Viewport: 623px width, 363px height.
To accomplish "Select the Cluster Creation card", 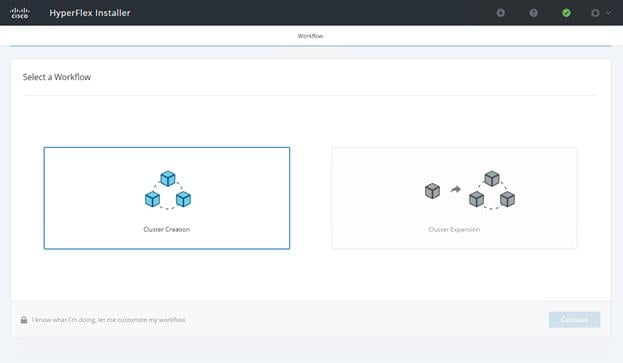I will 167,198.
